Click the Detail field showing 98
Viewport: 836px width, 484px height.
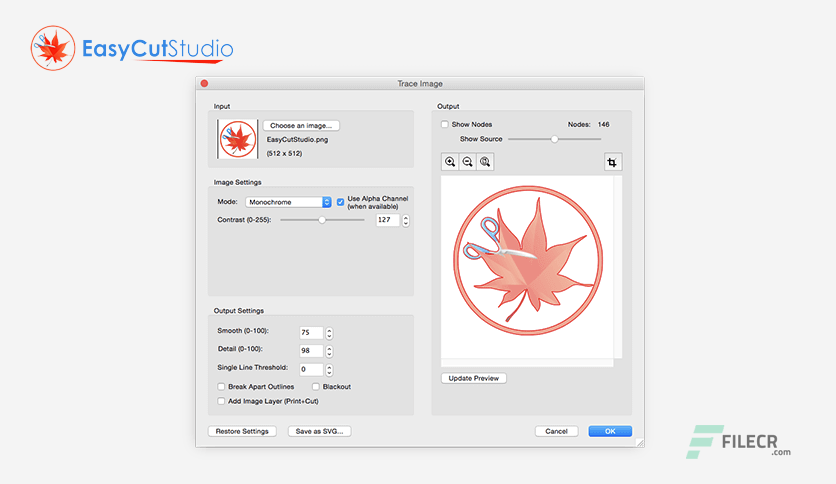pos(311,351)
